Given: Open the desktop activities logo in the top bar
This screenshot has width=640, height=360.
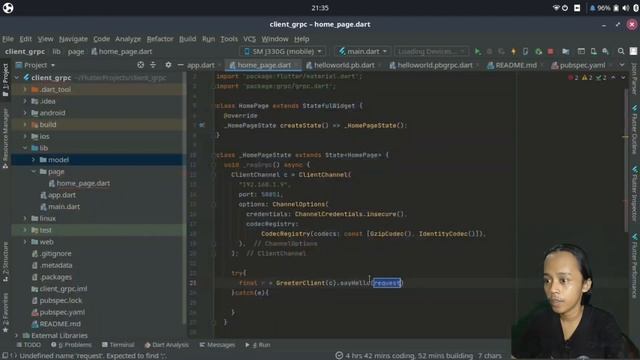Looking at the screenshot, I should click(8, 8).
